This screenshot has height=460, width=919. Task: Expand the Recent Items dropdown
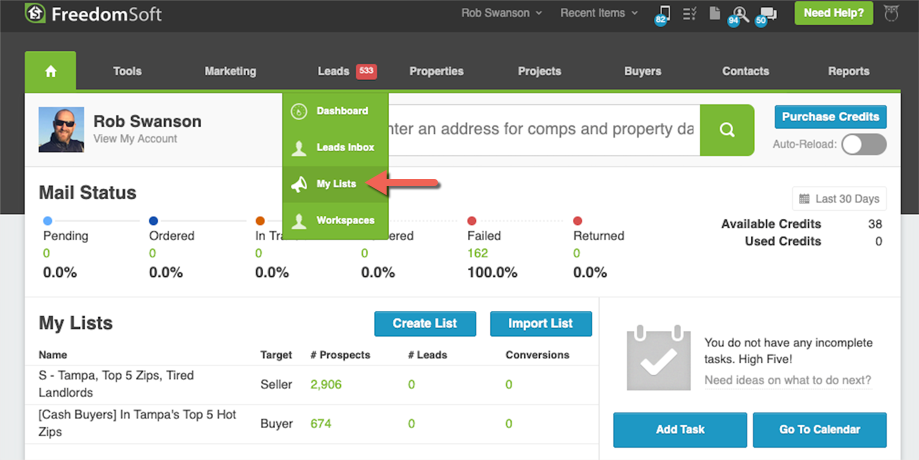[599, 13]
